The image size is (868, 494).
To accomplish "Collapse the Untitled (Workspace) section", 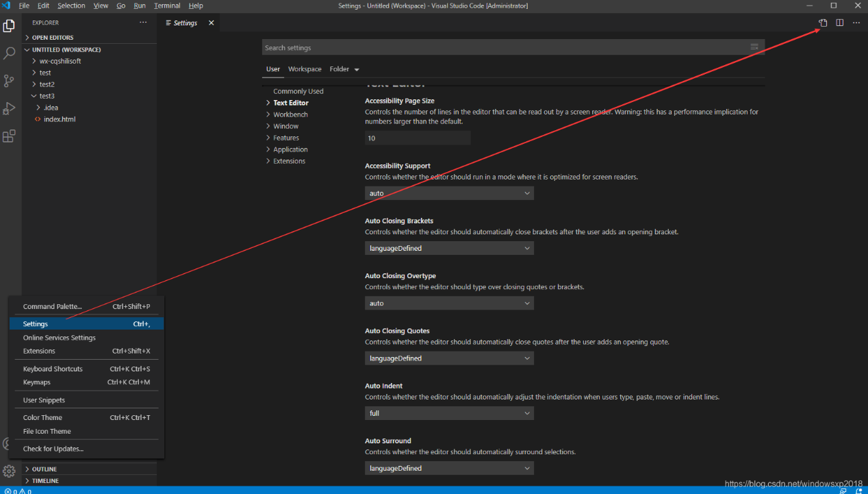I will click(90, 49).
